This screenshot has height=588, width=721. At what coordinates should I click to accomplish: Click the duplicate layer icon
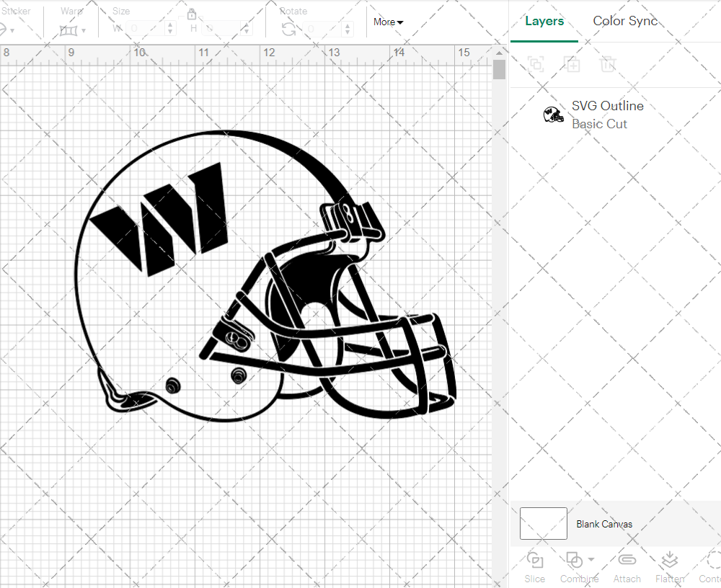[x=572, y=64]
